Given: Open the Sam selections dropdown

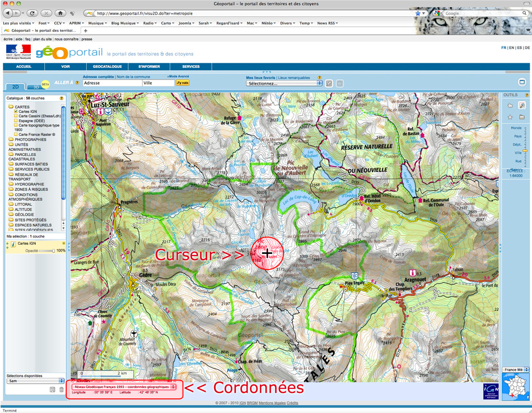Looking at the screenshot, I should (35, 380).
